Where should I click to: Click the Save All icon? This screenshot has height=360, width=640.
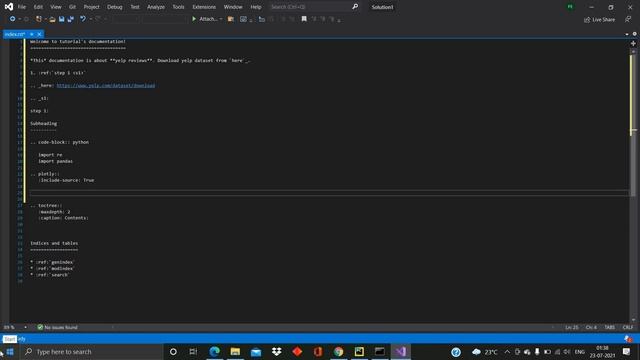tap(71, 19)
